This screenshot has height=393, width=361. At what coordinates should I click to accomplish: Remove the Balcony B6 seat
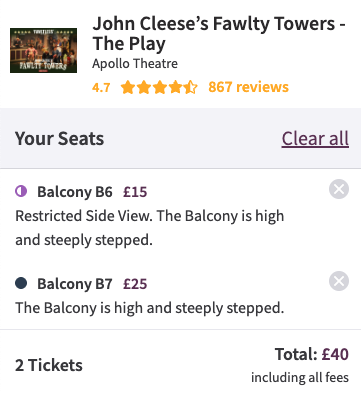339,189
